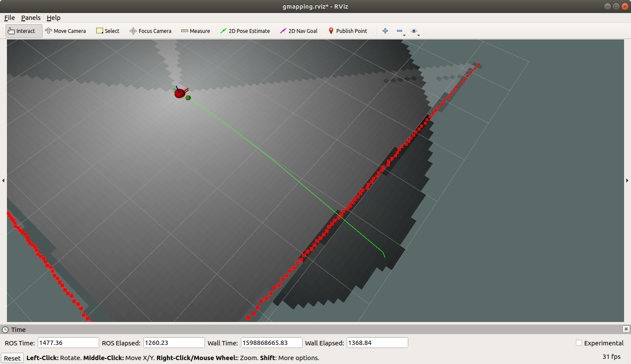The image size is (631, 364).
Task: Expand the right side panel arrow
Action: click(x=628, y=180)
